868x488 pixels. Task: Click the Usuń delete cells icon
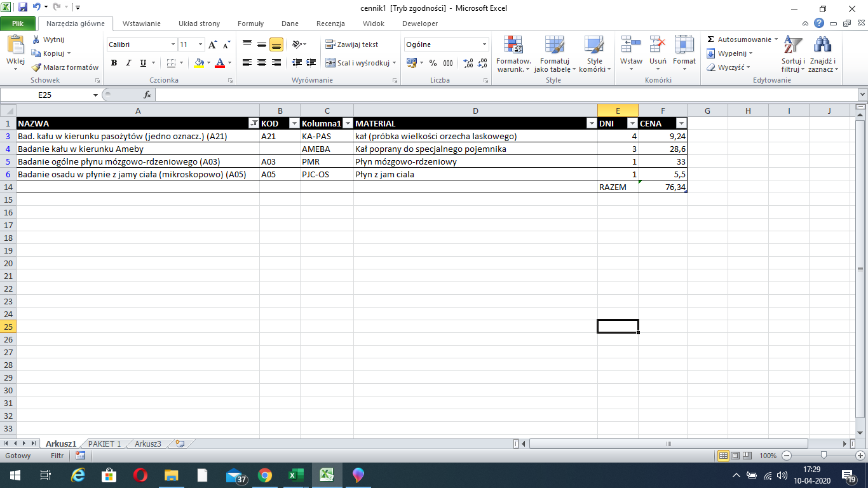(x=658, y=44)
